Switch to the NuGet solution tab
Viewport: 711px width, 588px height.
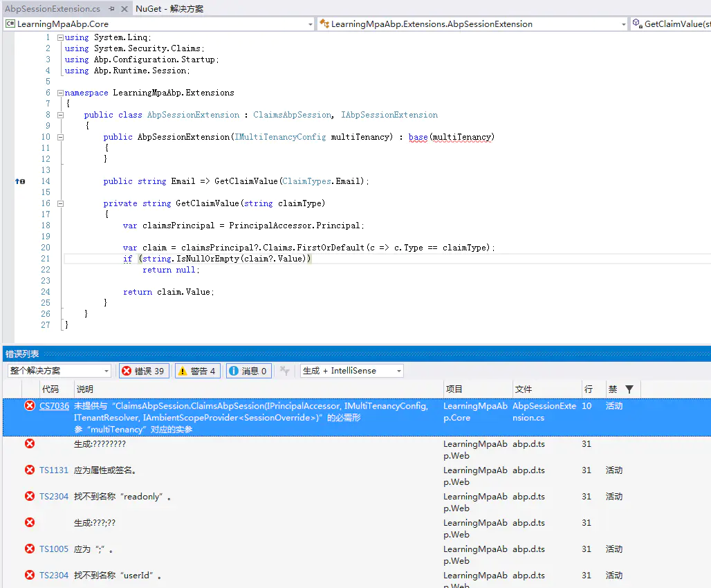click(x=169, y=8)
